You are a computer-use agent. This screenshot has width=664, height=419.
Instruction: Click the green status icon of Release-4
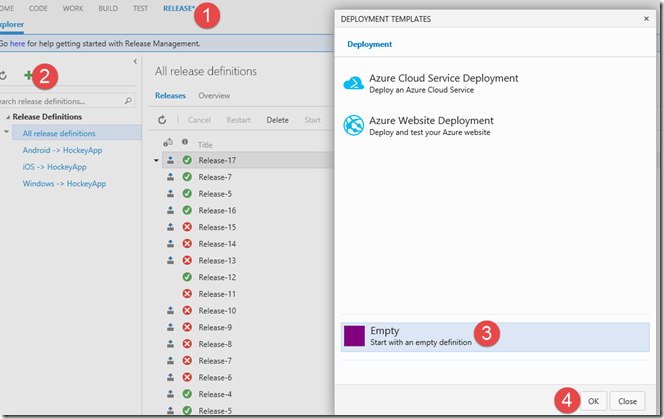point(187,394)
